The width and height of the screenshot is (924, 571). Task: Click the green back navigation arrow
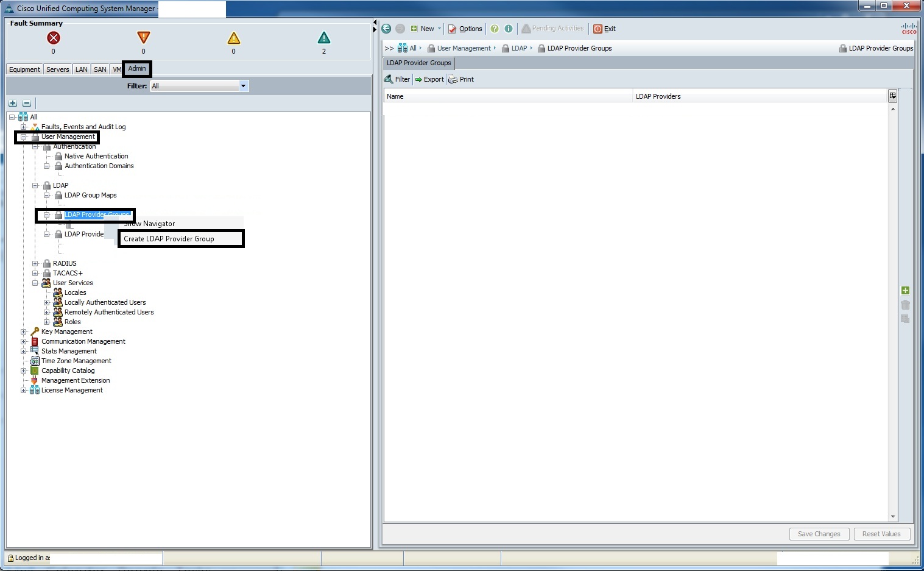tap(386, 29)
